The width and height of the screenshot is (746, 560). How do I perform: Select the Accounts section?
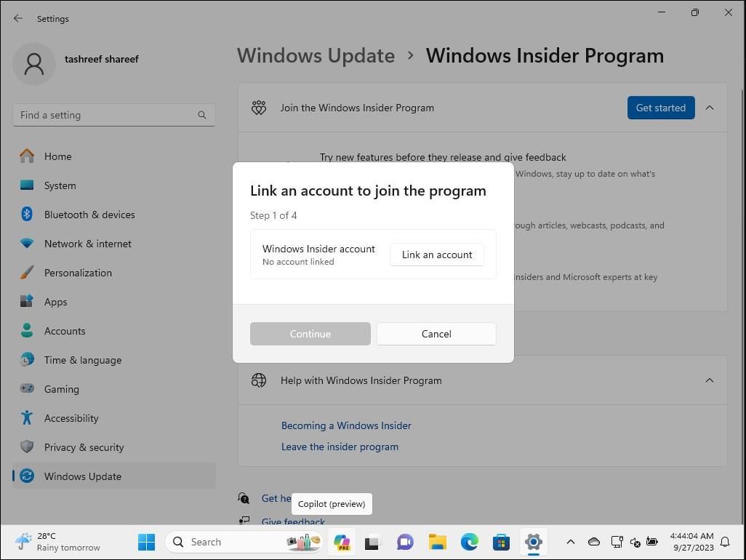[65, 331]
